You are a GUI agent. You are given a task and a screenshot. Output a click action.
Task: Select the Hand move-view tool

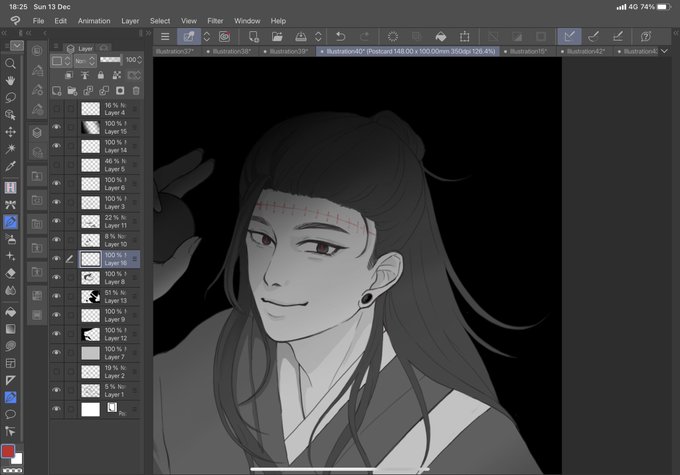point(10,81)
